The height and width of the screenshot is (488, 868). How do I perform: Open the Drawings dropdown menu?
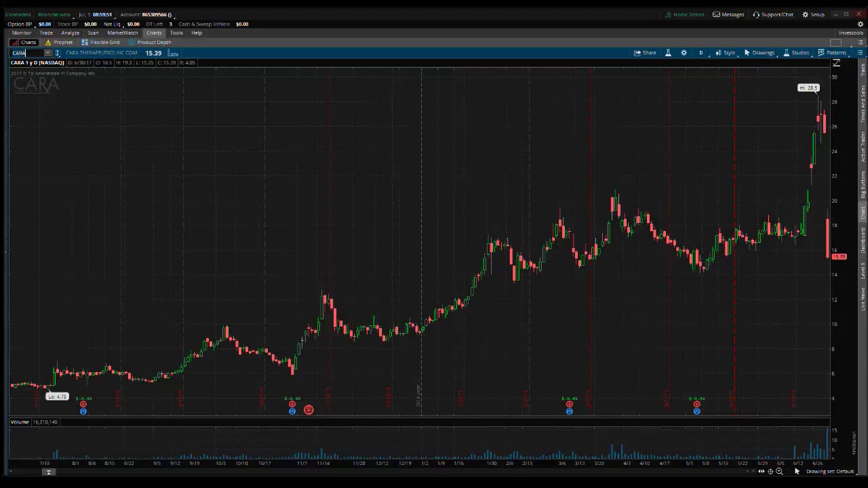tap(759, 53)
